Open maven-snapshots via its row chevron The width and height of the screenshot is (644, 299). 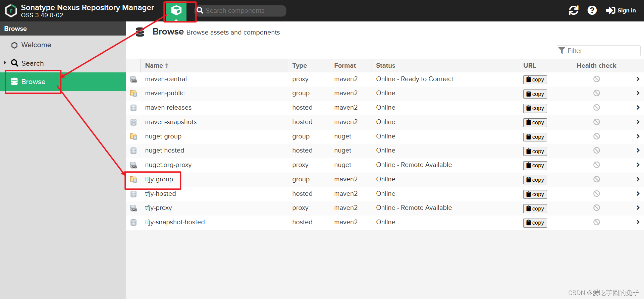[638, 122]
